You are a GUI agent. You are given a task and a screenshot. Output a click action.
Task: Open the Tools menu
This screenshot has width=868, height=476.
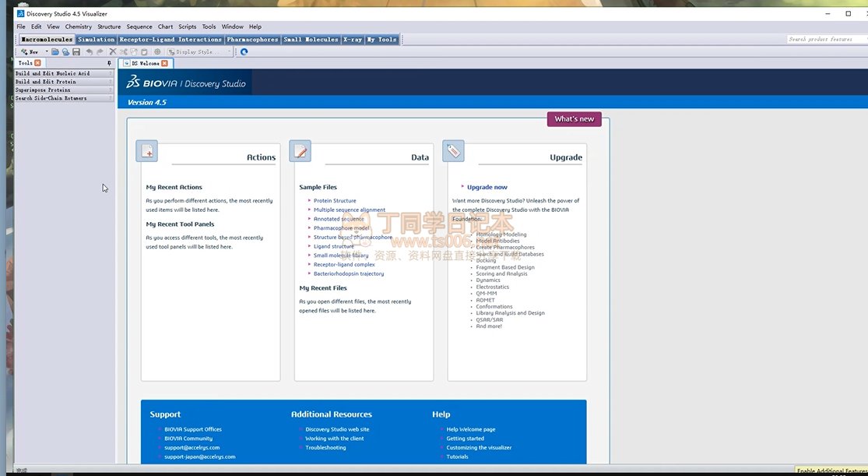pyautogui.click(x=209, y=26)
